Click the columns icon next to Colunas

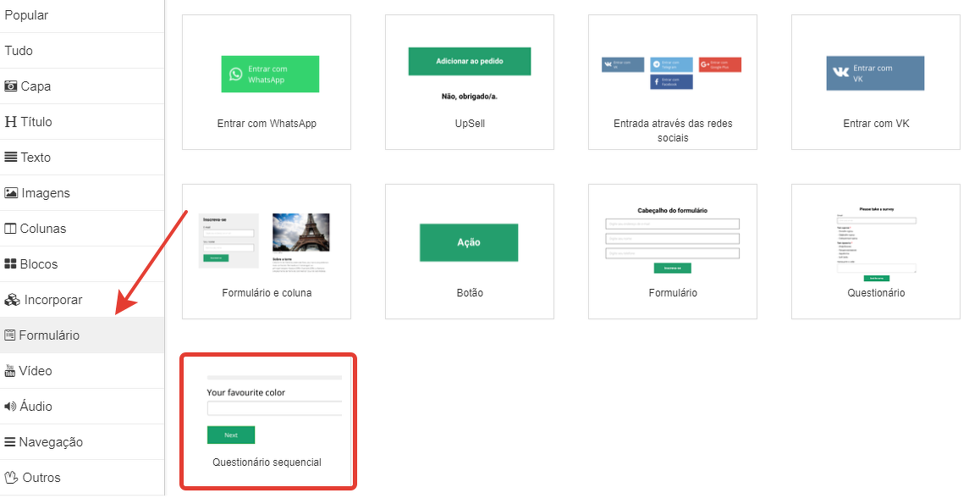11,229
